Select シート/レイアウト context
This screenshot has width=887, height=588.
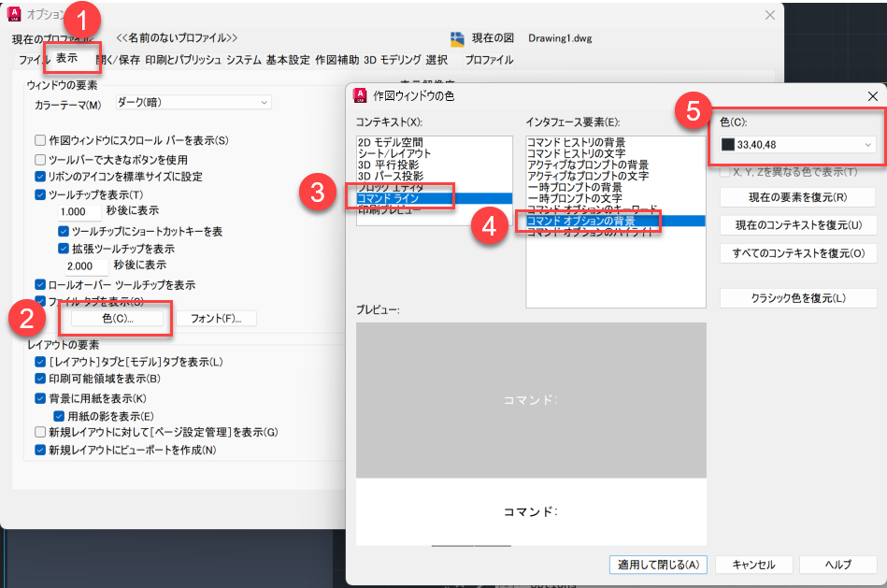pos(435,153)
